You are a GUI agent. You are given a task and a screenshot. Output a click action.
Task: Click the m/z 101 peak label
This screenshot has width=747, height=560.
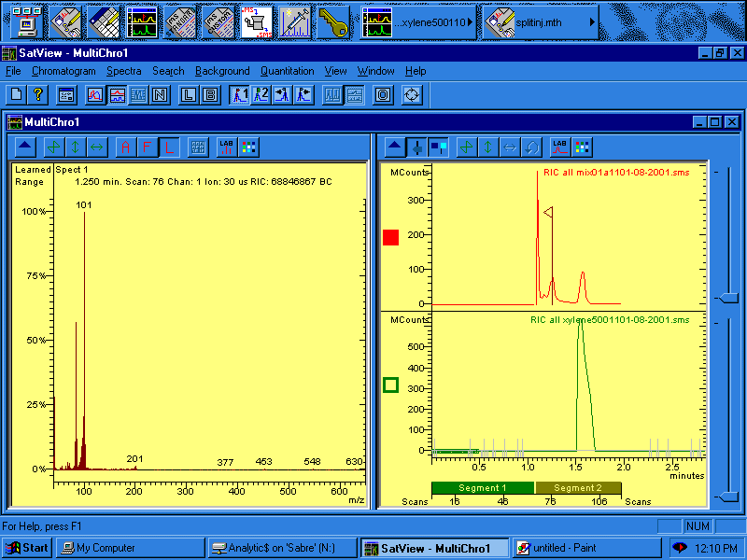coord(84,205)
